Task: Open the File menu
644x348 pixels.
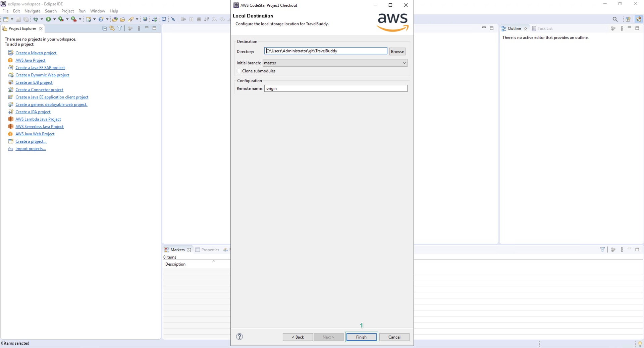Action: coord(5,11)
